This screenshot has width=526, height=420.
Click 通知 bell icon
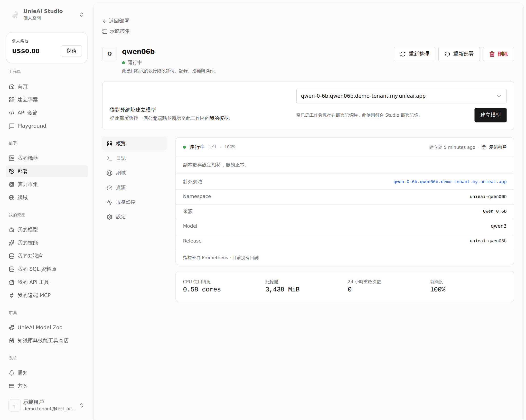pos(11,373)
